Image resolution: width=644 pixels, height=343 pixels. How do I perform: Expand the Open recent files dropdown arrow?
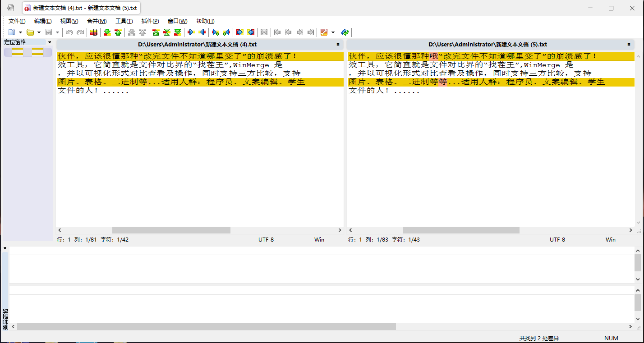tap(39, 32)
